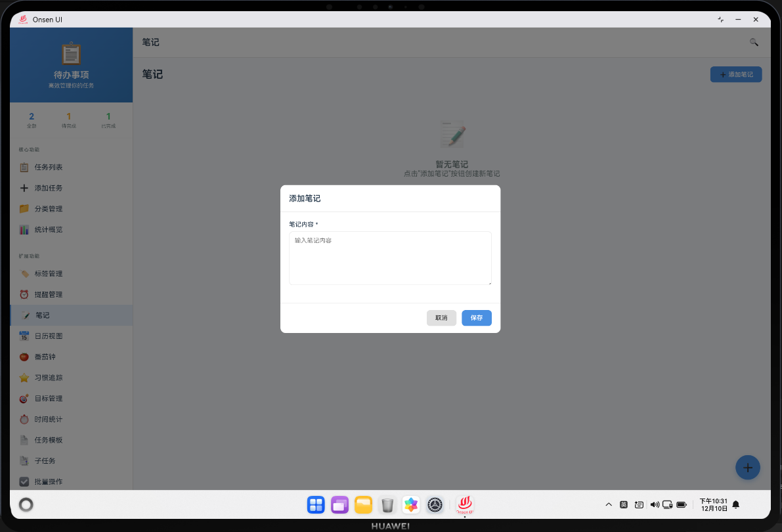Viewport: 782px width, 532px height.
Task: Click the battery icon in system tray
Action: coord(682,504)
